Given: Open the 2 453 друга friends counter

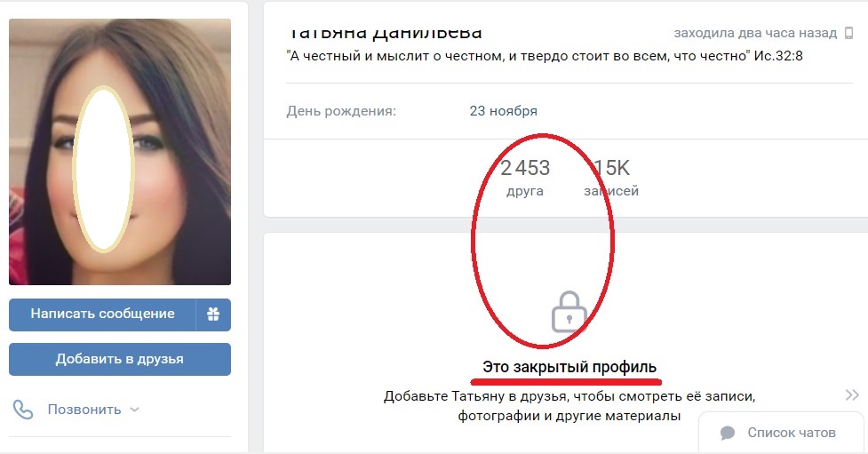Looking at the screenshot, I should [525, 178].
